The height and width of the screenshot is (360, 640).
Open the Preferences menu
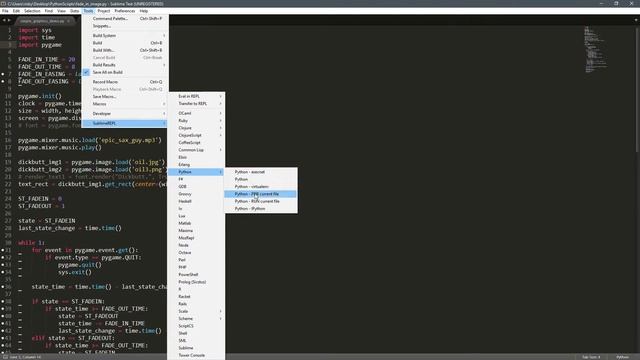[124, 11]
